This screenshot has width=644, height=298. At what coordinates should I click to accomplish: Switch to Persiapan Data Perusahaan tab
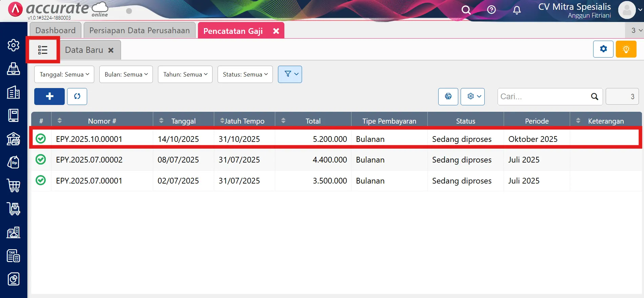tap(139, 30)
